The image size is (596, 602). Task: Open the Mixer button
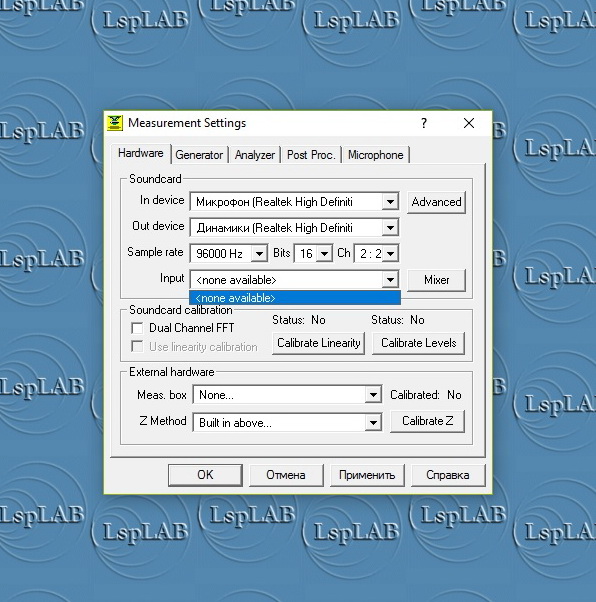[436, 280]
